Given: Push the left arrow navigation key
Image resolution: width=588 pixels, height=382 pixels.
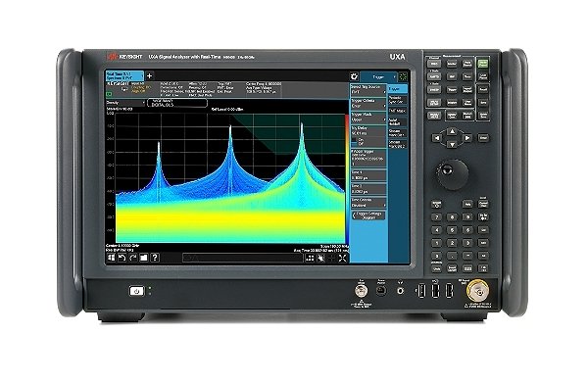Looking at the screenshot, I should point(437,138).
